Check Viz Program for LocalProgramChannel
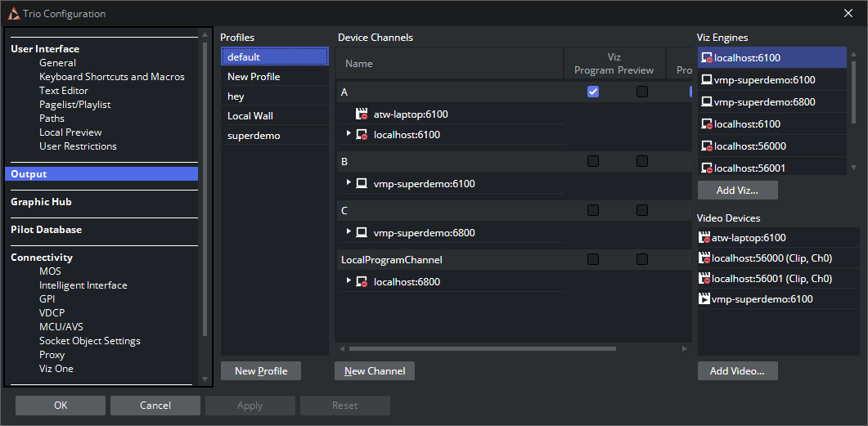Image resolution: width=868 pixels, height=426 pixels. (593, 259)
